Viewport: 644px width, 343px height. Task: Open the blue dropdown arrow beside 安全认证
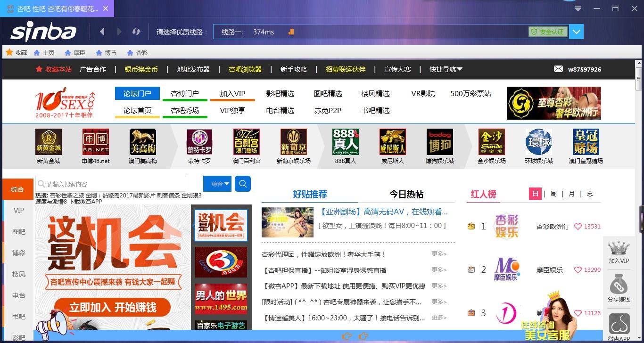click(x=577, y=32)
